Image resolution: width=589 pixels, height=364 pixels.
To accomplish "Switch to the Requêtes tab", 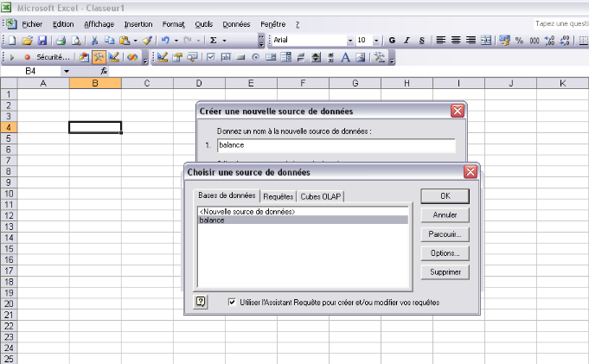I will click(x=278, y=196).
